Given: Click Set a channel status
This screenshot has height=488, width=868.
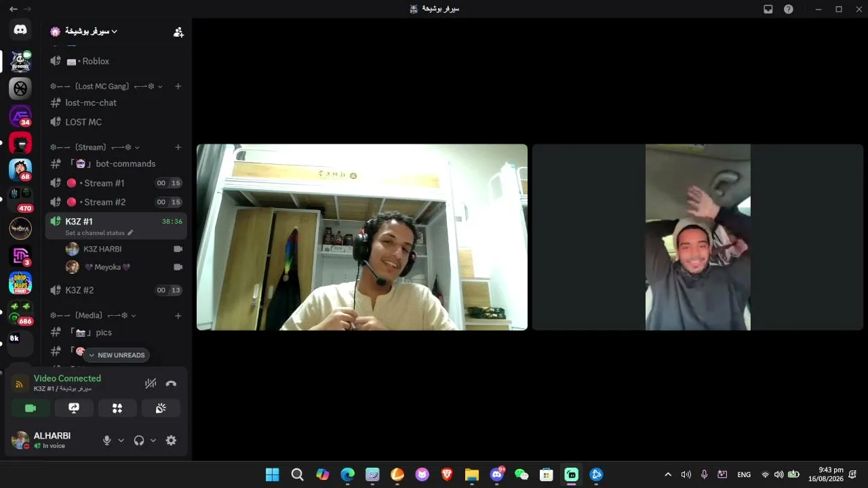Looking at the screenshot, I should pyautogui.click(x=99, y=233).
